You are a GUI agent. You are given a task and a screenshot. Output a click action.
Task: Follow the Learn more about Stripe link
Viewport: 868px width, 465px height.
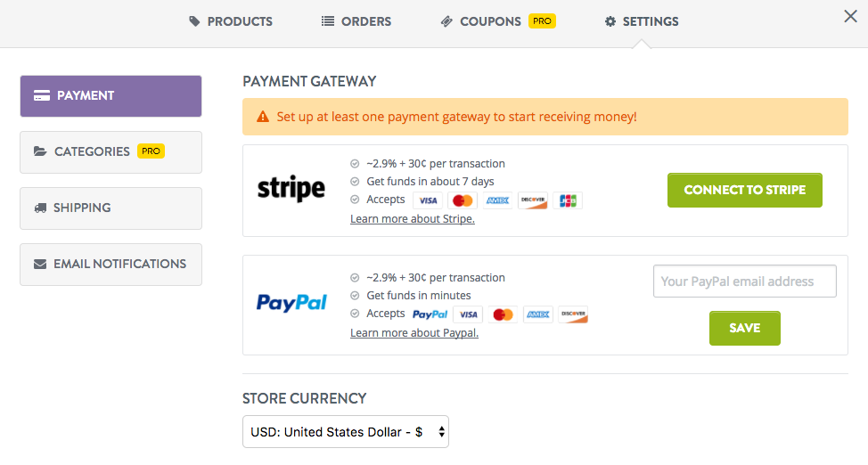click(x=412, y=219)
